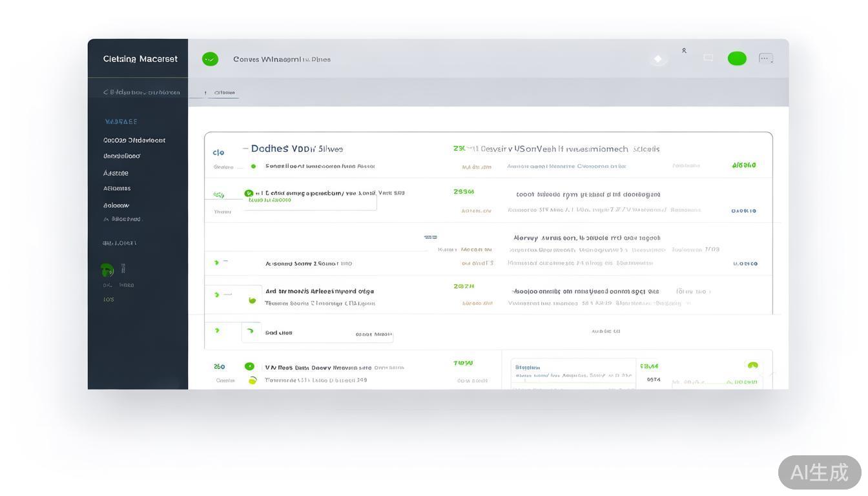Click the back breadcrumb in the sidebar top
Screen dimensions: 868x496
pos(141,92)
